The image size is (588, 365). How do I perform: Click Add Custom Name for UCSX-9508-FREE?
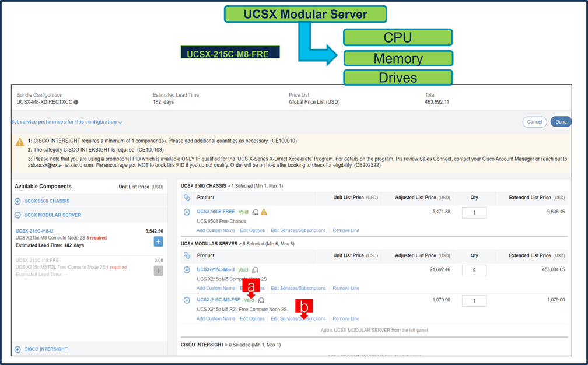click(x=216, y=230)
